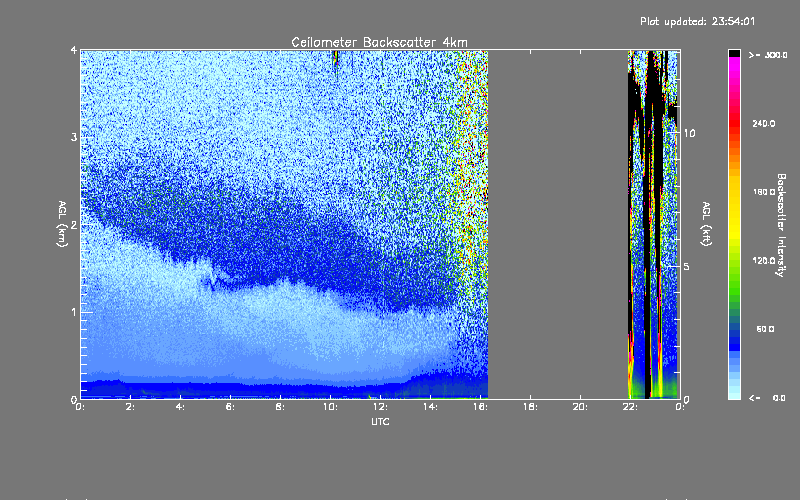
Task: Click the 'Plot updated: 23:54:01' timestamp
Action: pyautogui.click(x=697, y=21)
